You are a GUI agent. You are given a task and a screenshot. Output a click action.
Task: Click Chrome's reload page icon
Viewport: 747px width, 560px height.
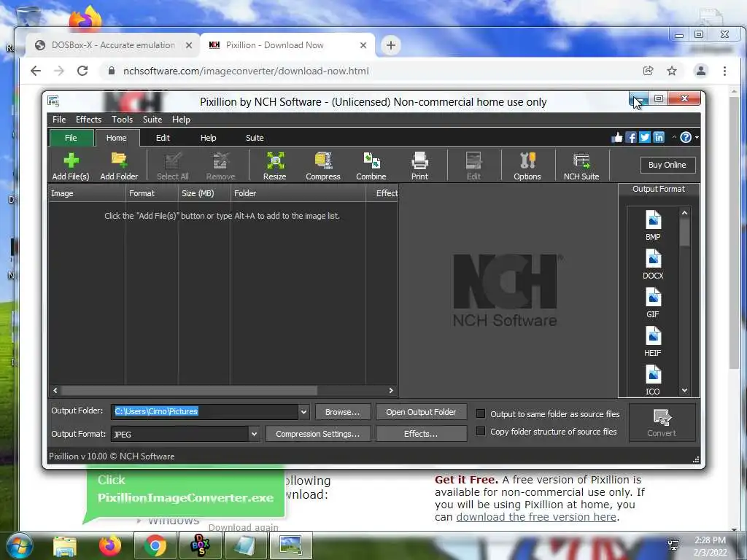[x=82, y=71]
